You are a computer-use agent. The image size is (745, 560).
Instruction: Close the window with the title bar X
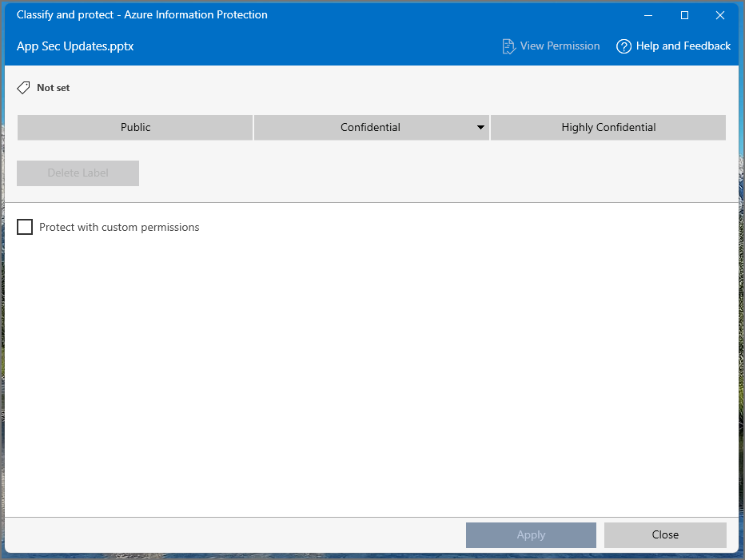(720, 15)
